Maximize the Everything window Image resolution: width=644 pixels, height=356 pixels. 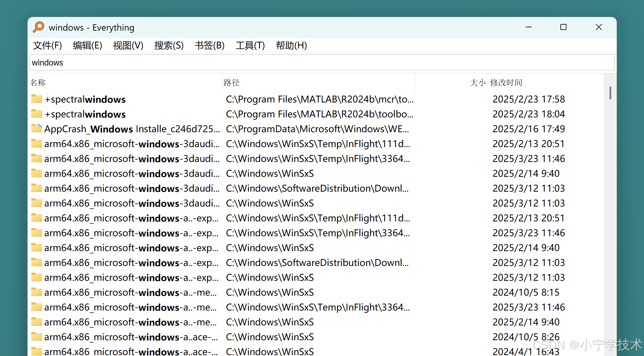click(x=563, y=27)
